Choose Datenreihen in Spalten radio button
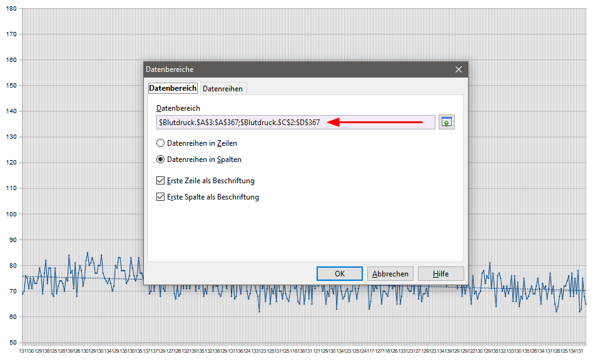Screen dimensions: 595x364 click(x=161, y=159)
